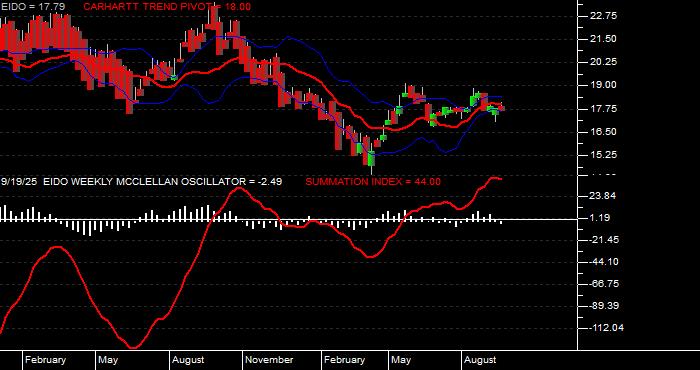The image size is (700, 370).
Task: Pick the -66.75 oscillator axis value
Action: [605, 284]
